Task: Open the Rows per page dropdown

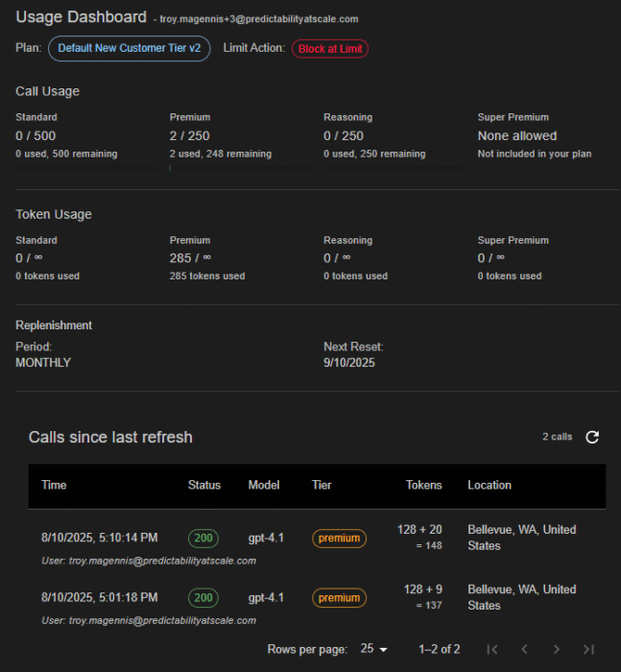Action: tap(373, 649)
